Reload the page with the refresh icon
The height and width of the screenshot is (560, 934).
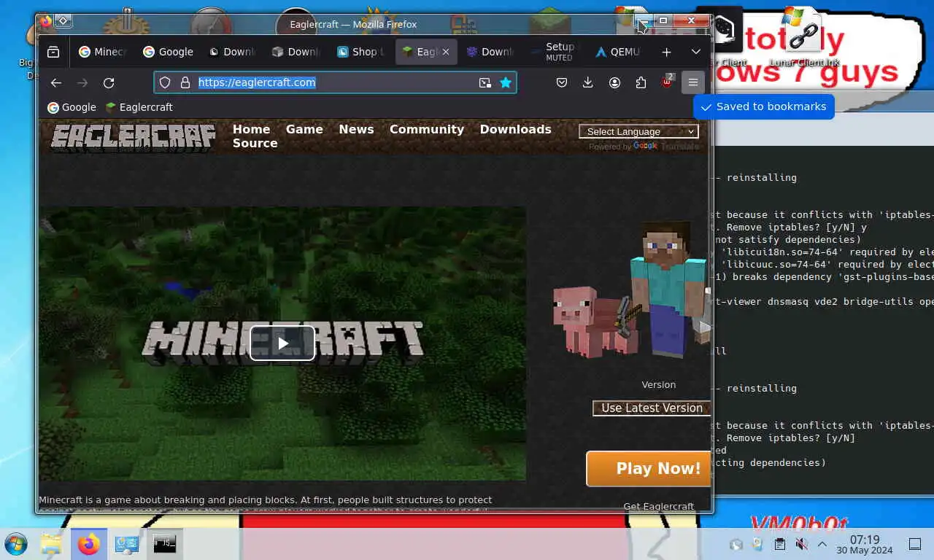(109, 82)
